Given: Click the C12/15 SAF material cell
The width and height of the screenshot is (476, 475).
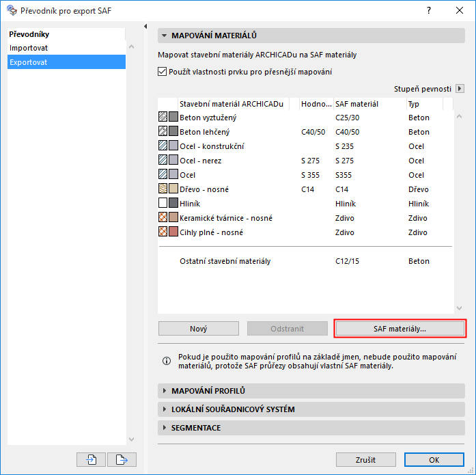Looking at the screenshot, I should 348,261.
